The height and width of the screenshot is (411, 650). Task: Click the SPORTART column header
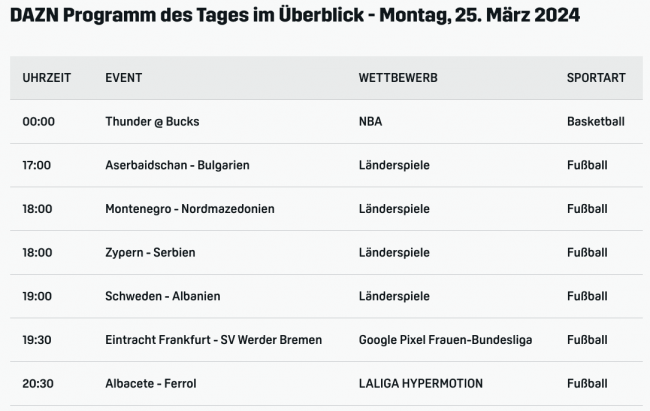pos(596,77)
